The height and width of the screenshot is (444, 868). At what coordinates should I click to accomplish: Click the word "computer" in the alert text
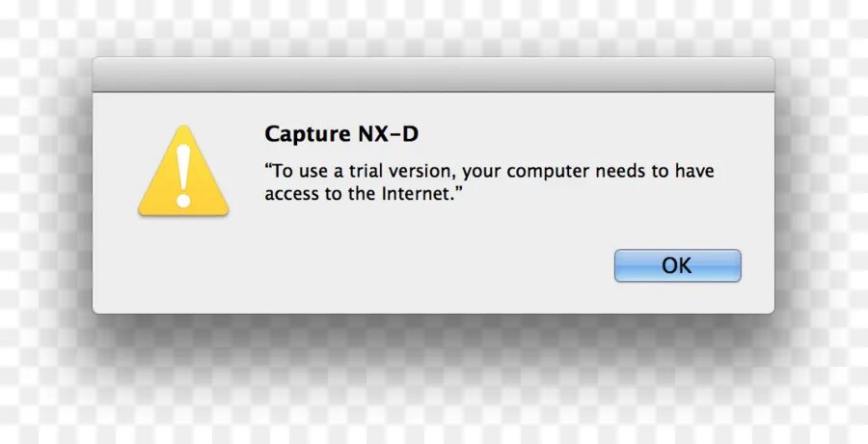548,172
